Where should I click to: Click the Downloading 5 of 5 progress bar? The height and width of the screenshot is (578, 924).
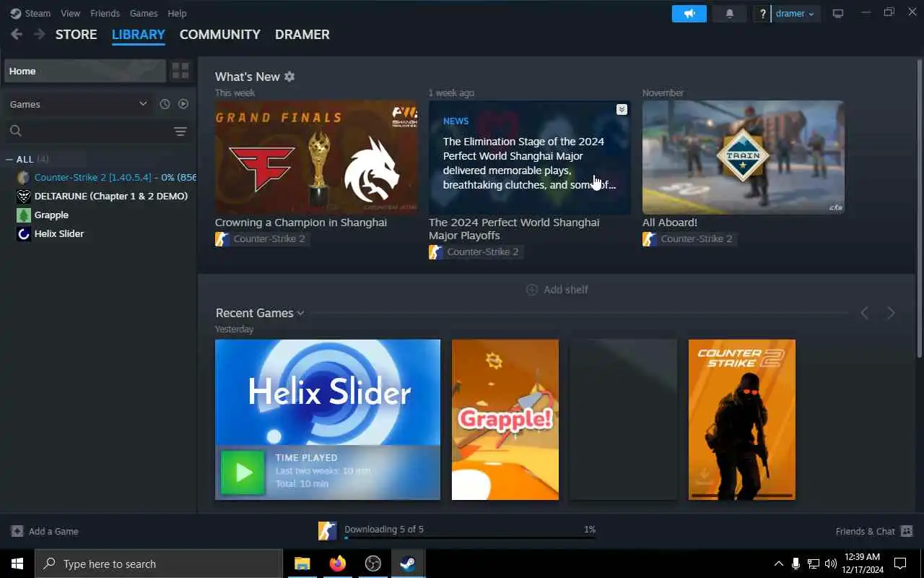[470, 538]
